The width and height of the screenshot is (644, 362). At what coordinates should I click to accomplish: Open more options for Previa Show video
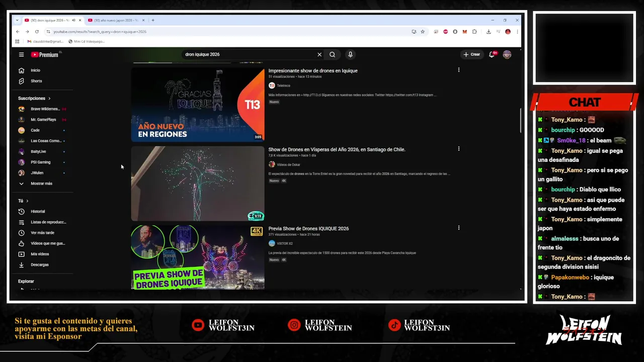pyautogui.click(x=458, y=228)
